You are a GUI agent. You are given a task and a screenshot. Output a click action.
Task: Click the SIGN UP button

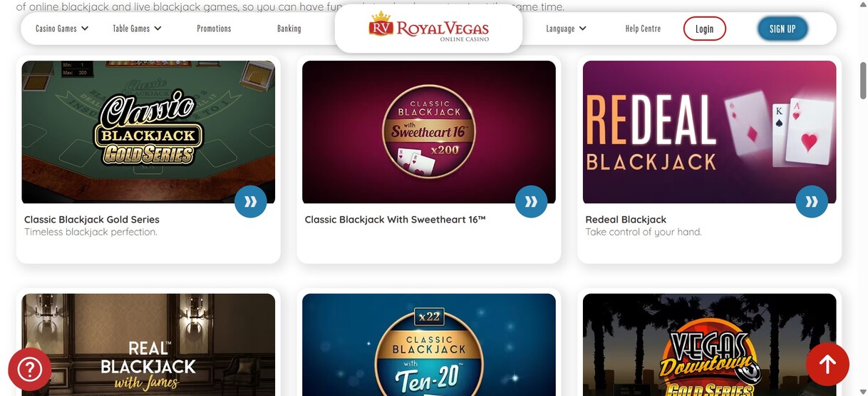782,29
